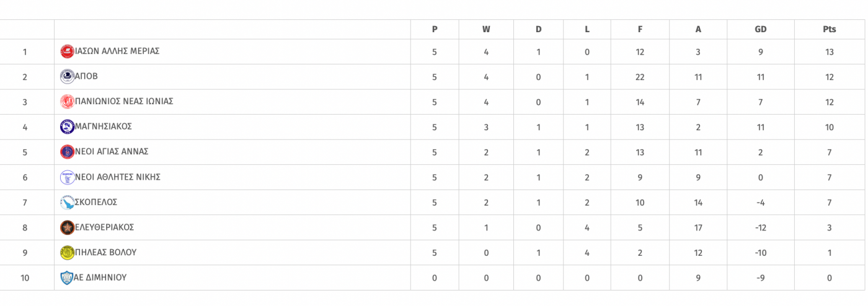
Task: Open the ΣΚΟΠΕΛΟΣ team name link
Action: click(96, 202)
